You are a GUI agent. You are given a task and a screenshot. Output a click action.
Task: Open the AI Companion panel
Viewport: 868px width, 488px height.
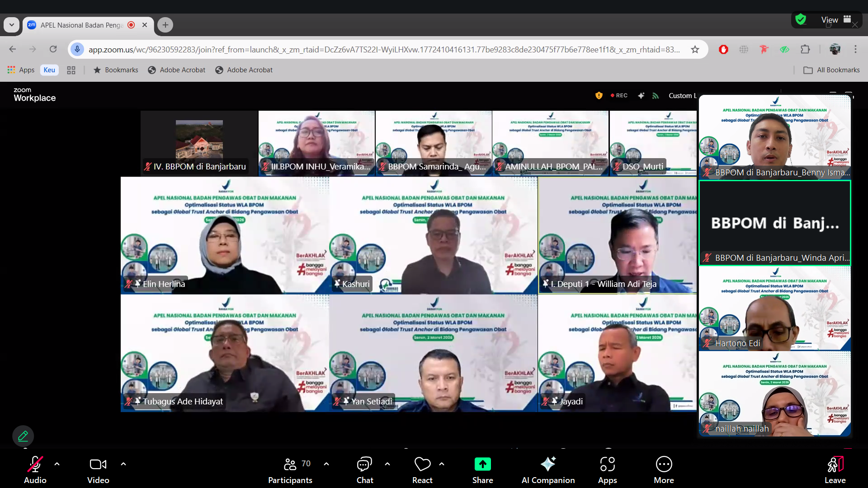coord(548,465)
